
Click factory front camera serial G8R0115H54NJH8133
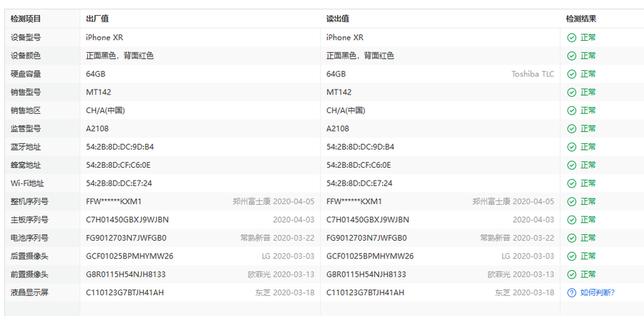pyautogui.click(x=126, y=274)
